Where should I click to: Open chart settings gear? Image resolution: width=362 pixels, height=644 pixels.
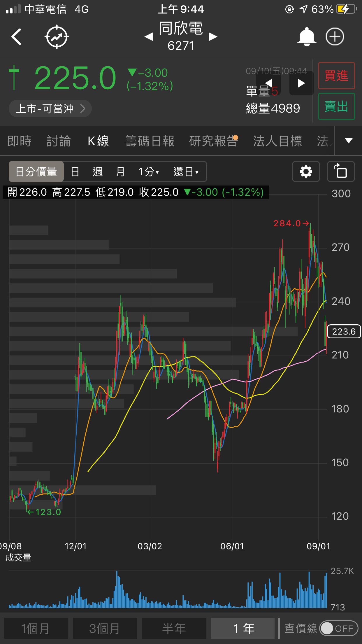click(306, 171)
